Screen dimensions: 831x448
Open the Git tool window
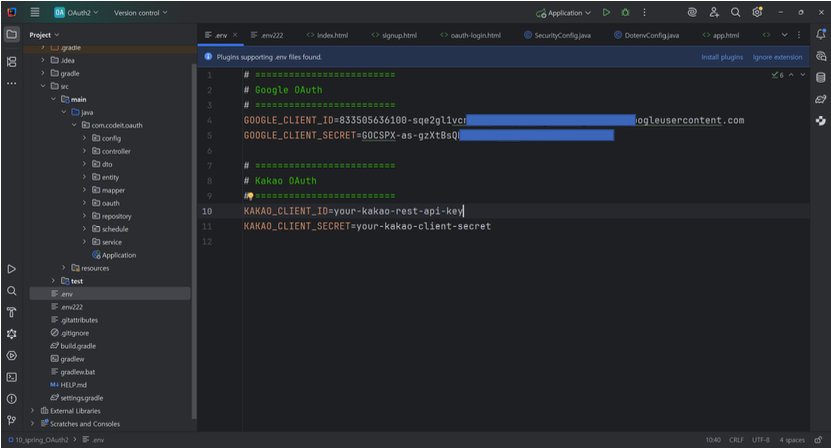pyautogui.click(x=11, y=420)
